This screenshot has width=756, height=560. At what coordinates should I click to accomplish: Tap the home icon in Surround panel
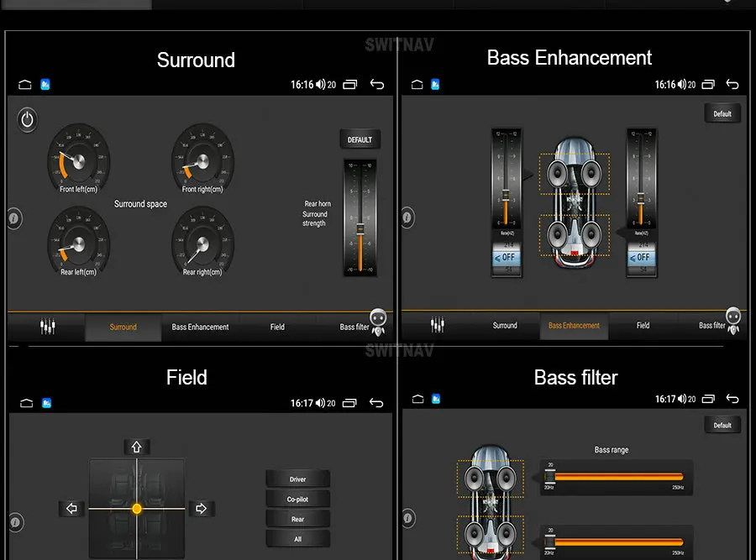point(25,85)
